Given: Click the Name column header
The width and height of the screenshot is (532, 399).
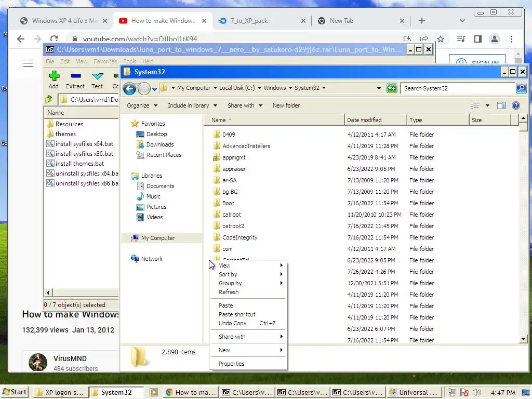Looking at the screenshot, I should [274, 120].
